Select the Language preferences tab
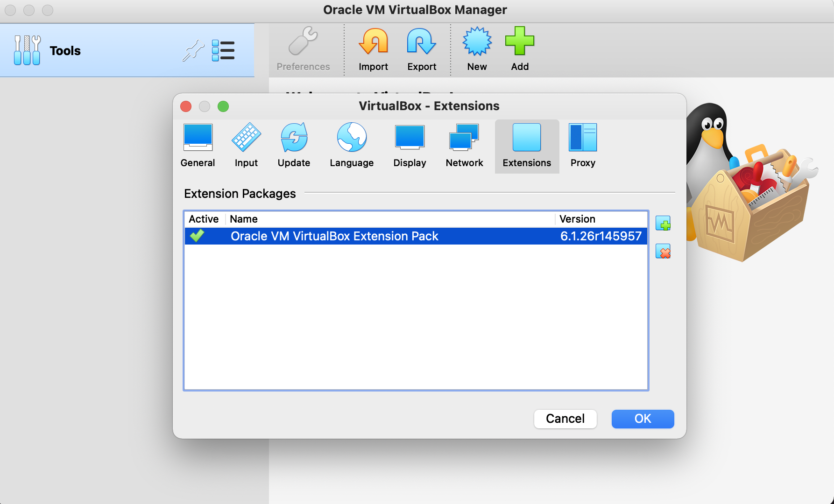 [352, 146]
